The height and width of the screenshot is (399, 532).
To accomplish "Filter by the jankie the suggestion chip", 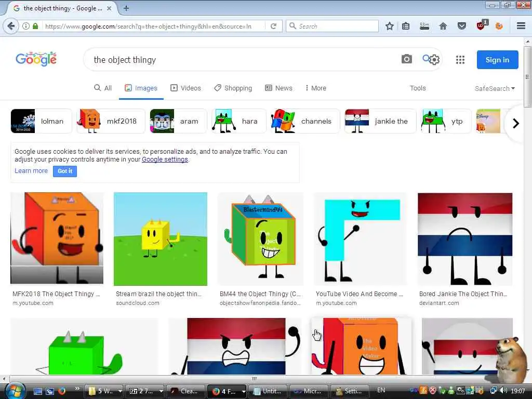I will coord(380,121).
